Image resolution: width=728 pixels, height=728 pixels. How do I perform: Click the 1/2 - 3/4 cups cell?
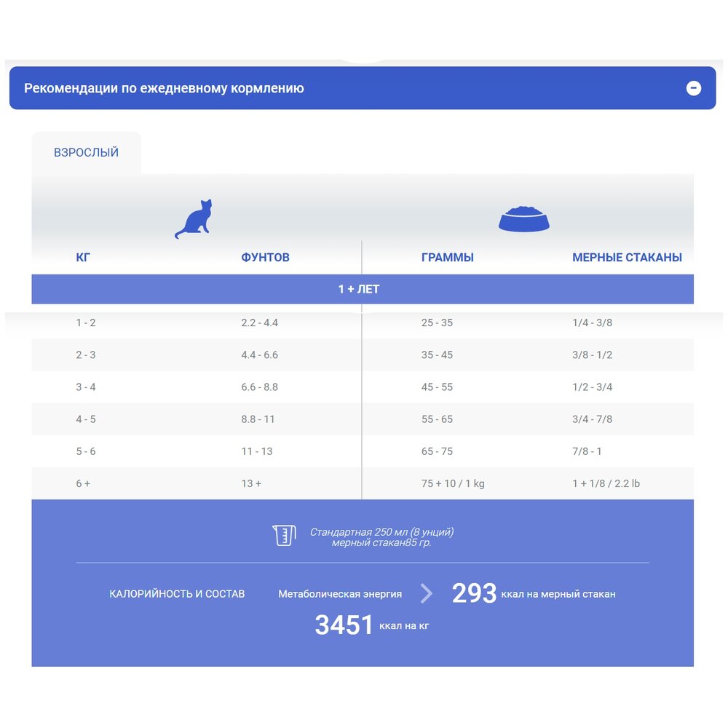coord(592,387)
